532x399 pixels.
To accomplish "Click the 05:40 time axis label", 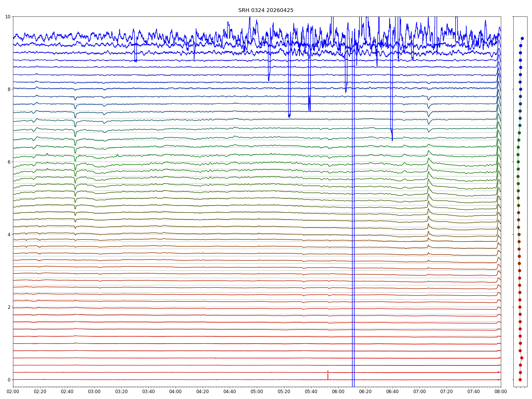I will (x=311, y=392).
